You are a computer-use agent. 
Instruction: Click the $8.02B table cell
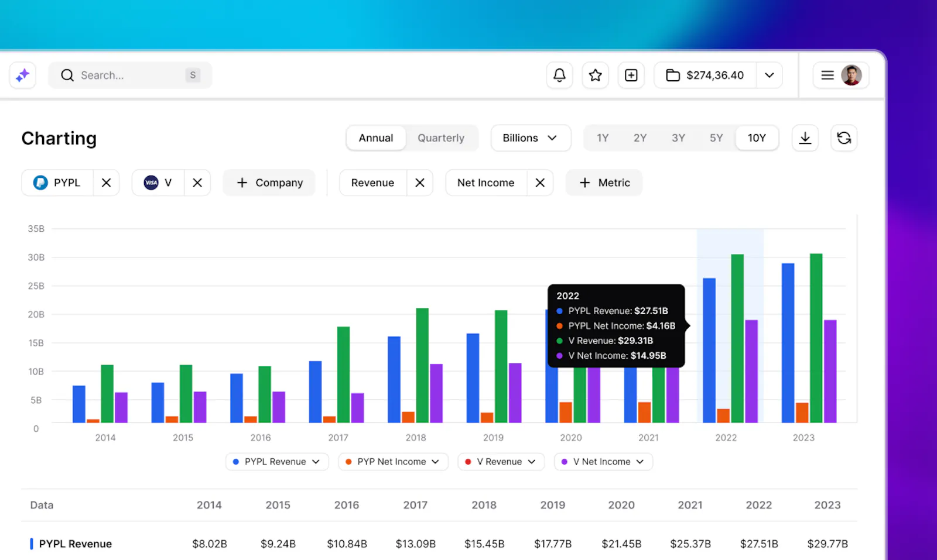click(210, 544)
